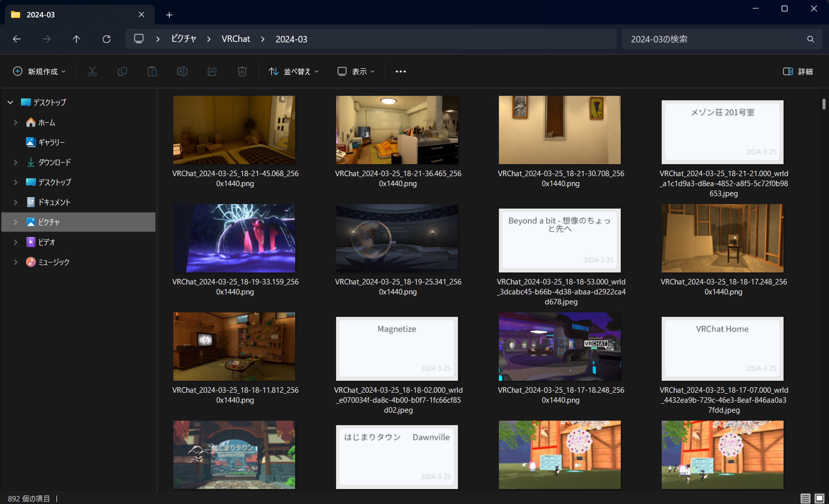
Task: Switch to details list view in status bar
Action: [x=805, y=498]
